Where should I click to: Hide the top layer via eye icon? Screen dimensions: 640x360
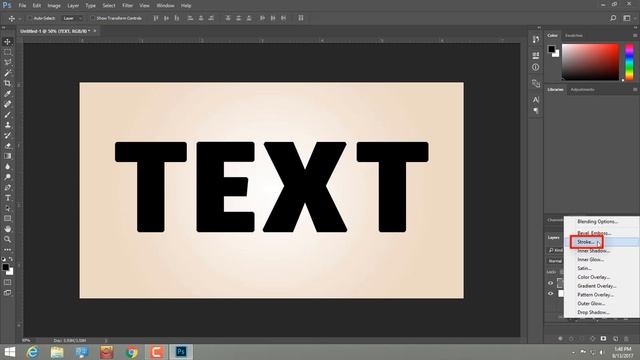coord(550,283)
